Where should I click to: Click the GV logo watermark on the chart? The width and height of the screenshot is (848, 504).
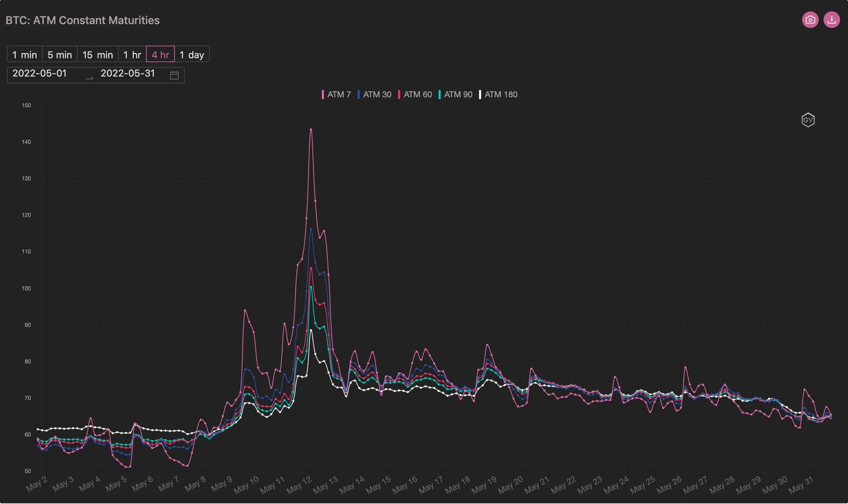point(808,120)
